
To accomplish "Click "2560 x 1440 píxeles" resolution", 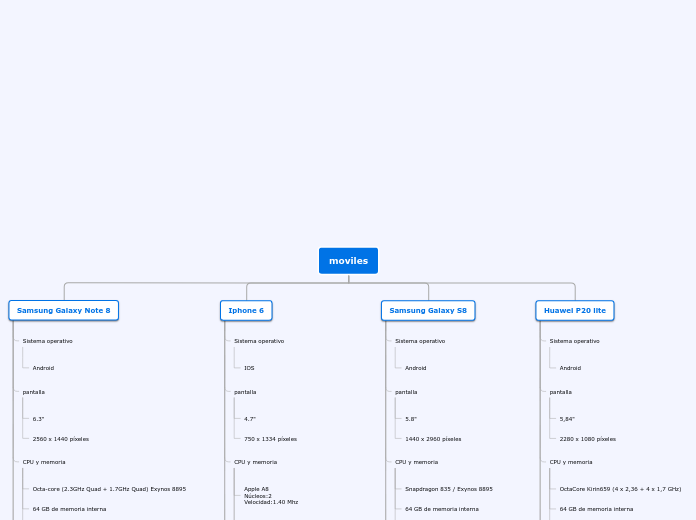I will (x=60, y=439).
